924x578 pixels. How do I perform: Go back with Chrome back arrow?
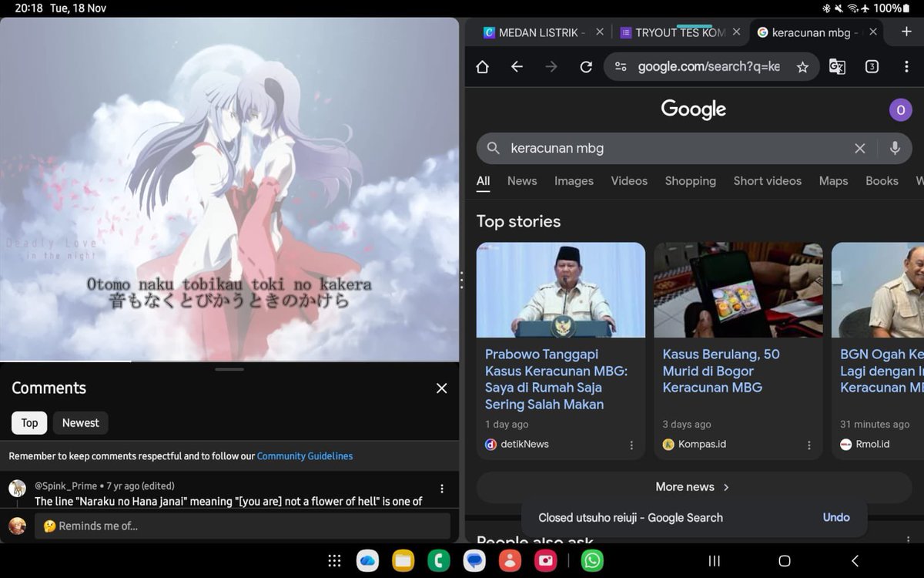pyautogui.click(x=517, y=67)
